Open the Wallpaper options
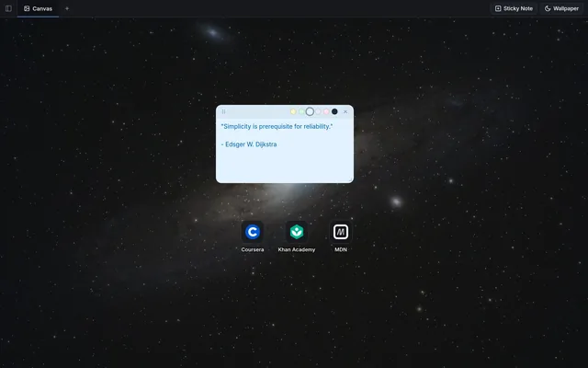588x368 pixels. click(x=561, y=8)
